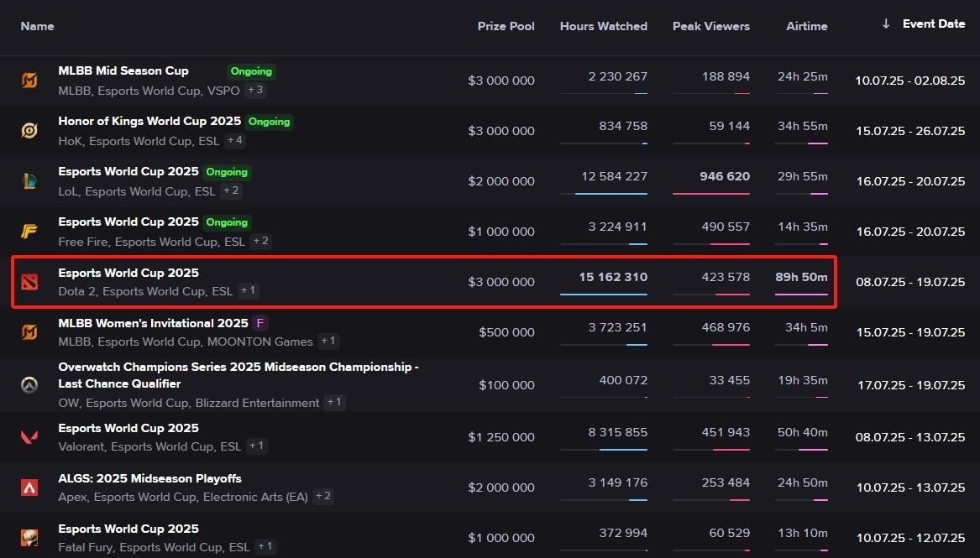The height and width of the screenshot is (558, 980).
Task: Click the airtime value 13h 10m
Action: [803, 534]
